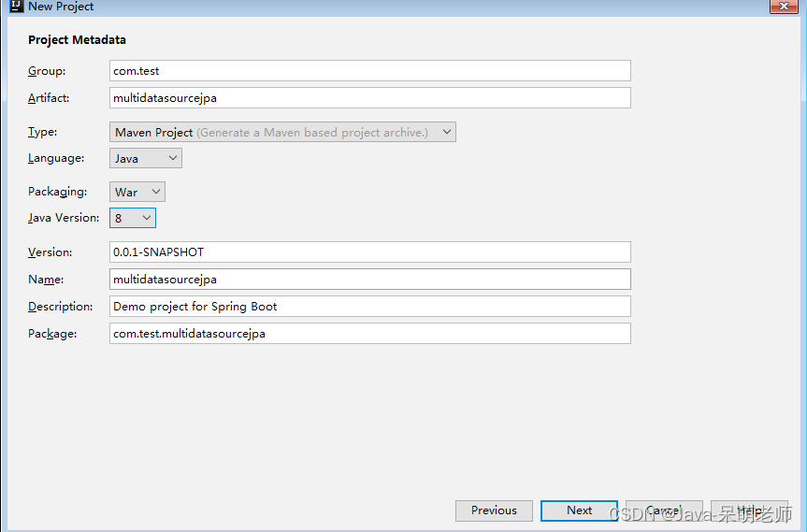Click the Java Version label
The height and width of the screenshot is (532, 807).
[x=64, y=218]
